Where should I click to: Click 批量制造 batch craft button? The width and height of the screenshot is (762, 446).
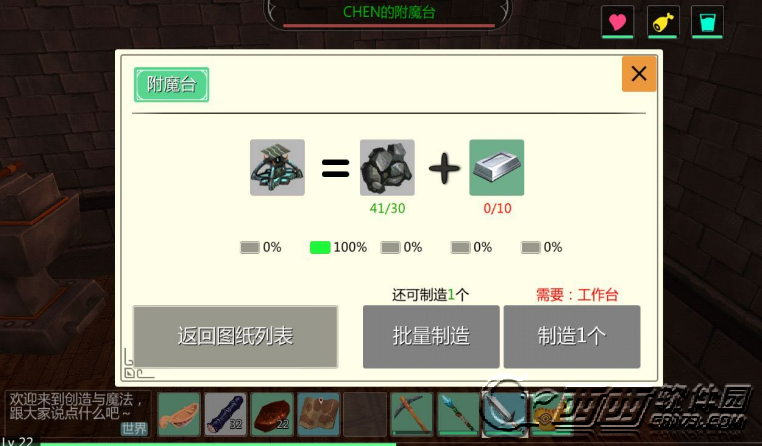[x=431, y=336]
